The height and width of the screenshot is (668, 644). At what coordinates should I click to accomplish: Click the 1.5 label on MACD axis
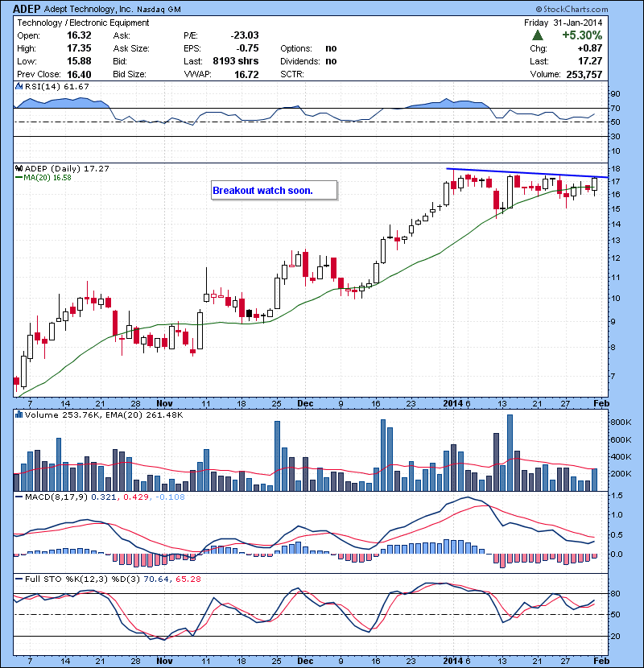coord(617,496)
